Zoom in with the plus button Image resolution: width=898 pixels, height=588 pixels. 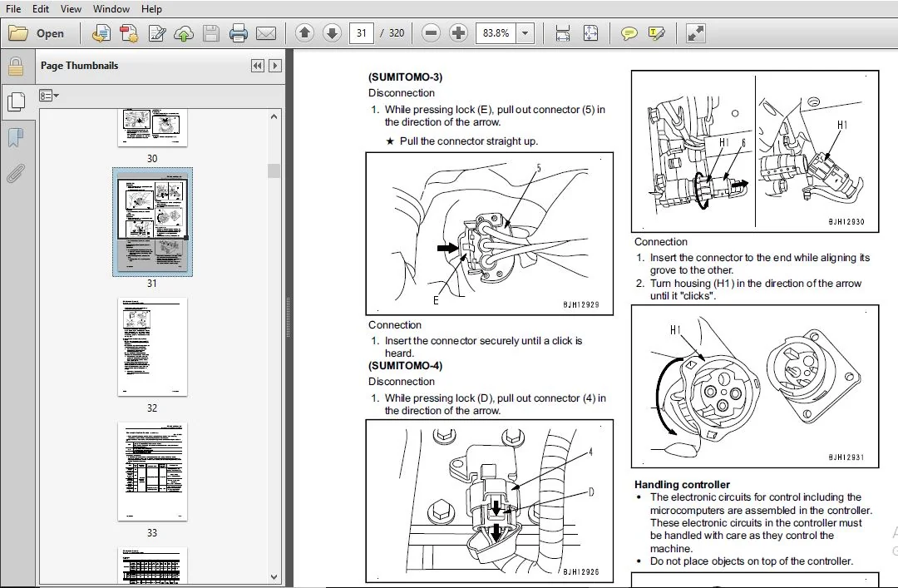[458, 33]
